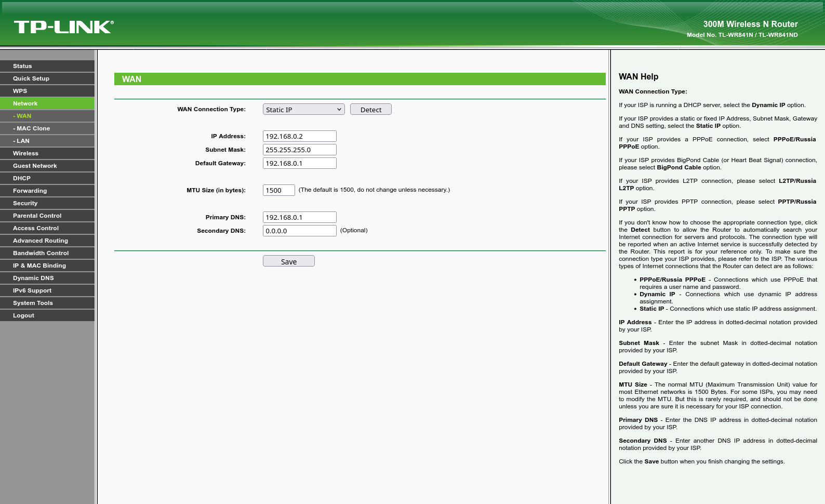Go to Parental Control
Viewport: 825px width, 504px height.
tap(47, 216)
